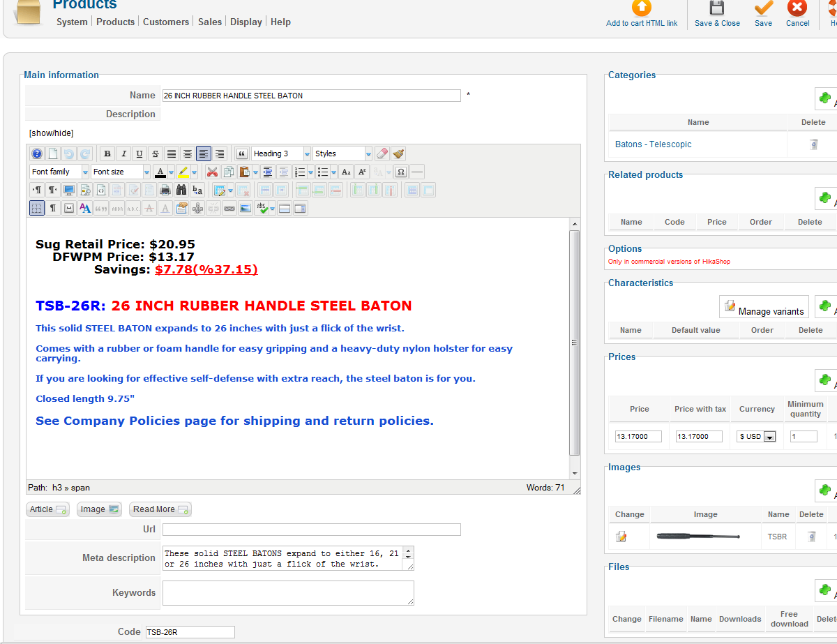Screen dimensions: 837x644
Task: Toggle the editor with [show/hide]
Action: click(51, 133)
